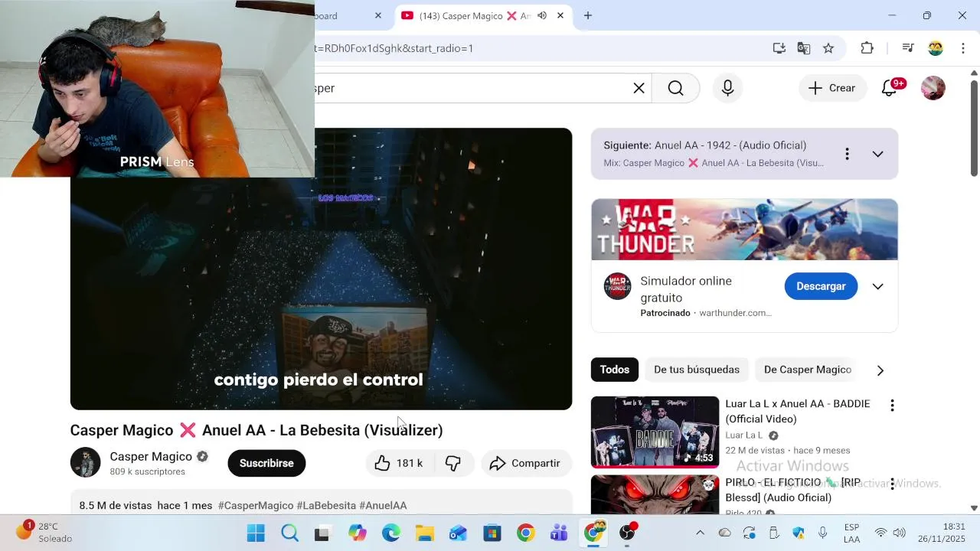Dislike the video thumbs-down button
Viewport: 980px width, 551px height.
point(453,463)
